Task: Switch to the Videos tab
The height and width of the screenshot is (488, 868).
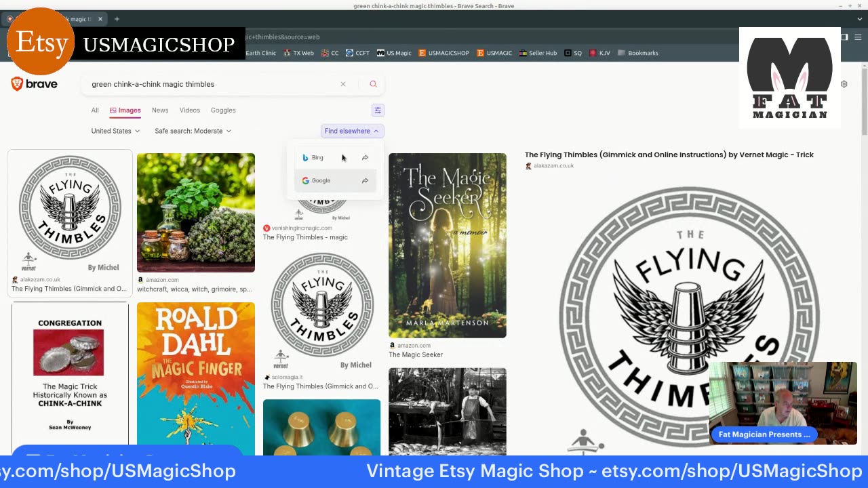Action: [190, 110]
